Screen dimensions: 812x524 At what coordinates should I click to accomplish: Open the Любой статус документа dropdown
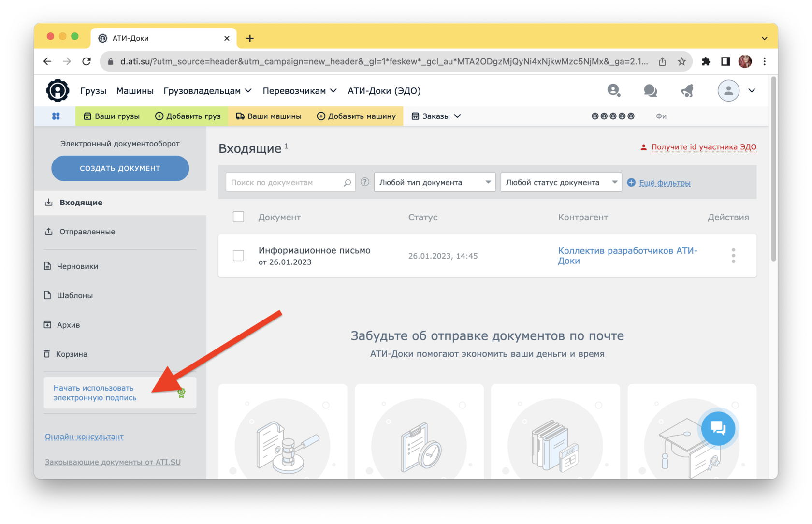tap(561, 182)
